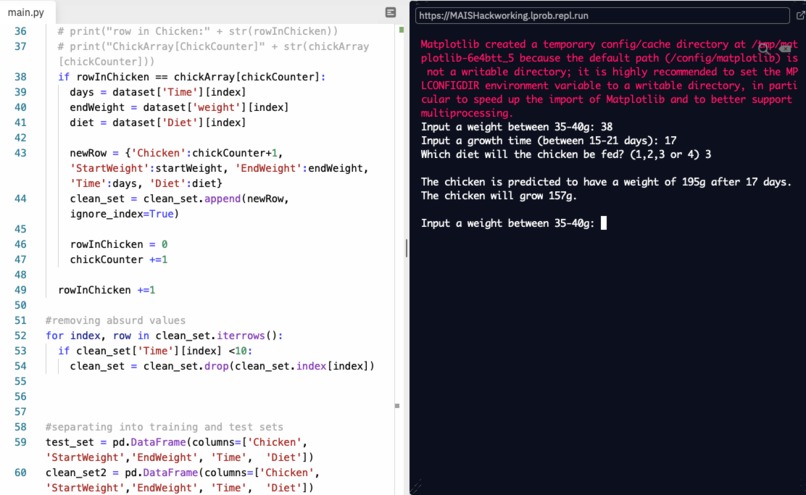Click line number 59 in the gutter
This screenshot has height=495, width=806.
[x=21, y=442]
